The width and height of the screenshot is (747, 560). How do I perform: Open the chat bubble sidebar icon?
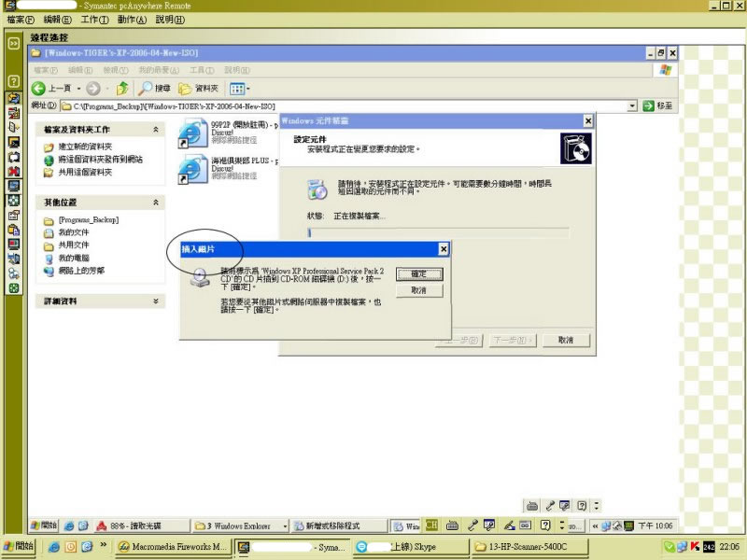(14, 157)
